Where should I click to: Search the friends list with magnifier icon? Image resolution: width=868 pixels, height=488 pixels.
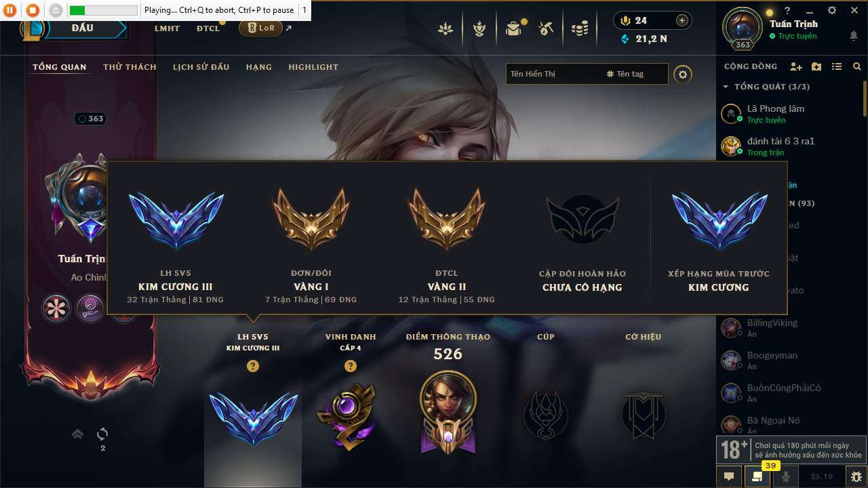coord(857,66)
